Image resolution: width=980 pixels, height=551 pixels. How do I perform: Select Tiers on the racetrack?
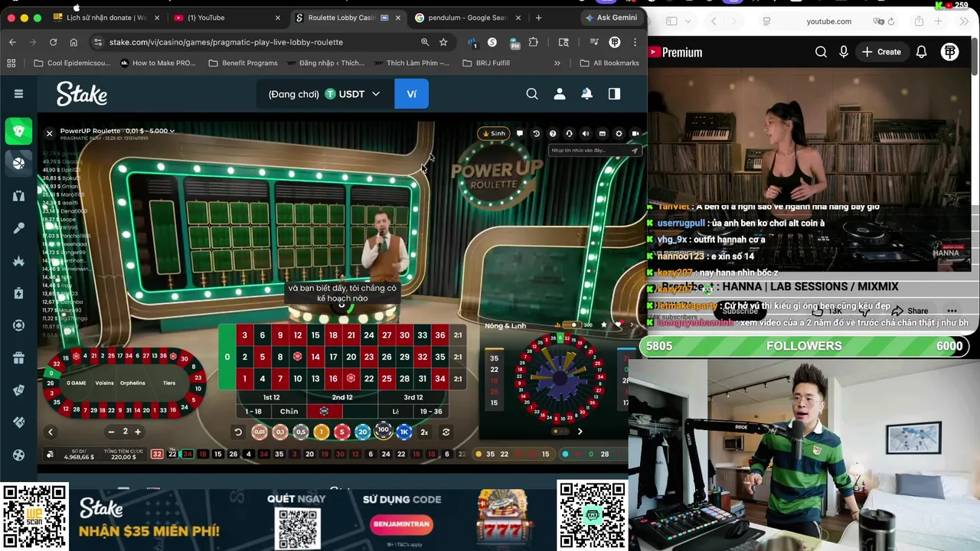coord(169,383)
